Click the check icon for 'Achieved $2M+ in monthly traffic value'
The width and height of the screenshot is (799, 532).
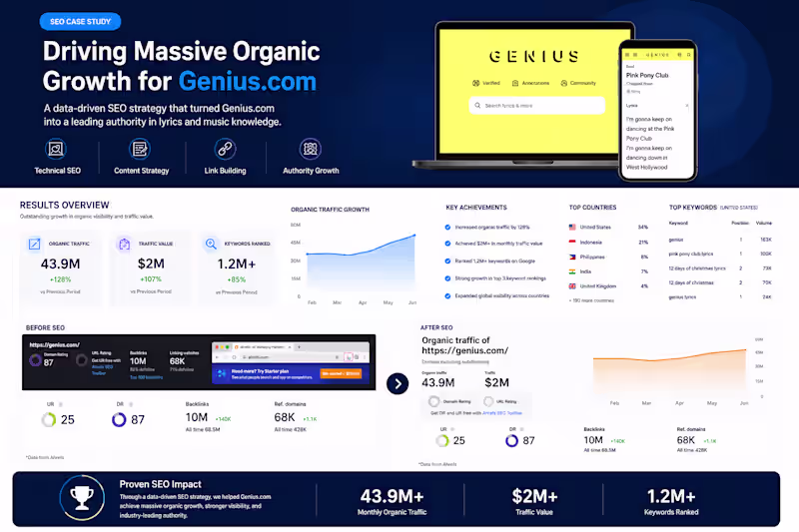point(447,244)
